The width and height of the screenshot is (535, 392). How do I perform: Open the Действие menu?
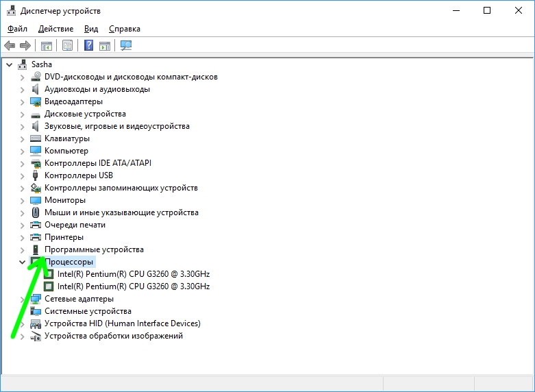tap(55, 29)
